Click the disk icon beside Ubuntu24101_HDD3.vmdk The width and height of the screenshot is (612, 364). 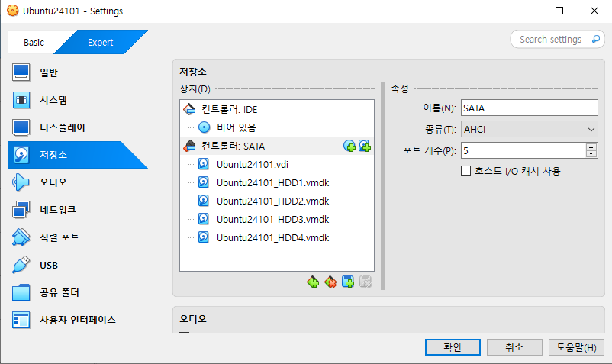pyautogui.click(x=203, y=219)
